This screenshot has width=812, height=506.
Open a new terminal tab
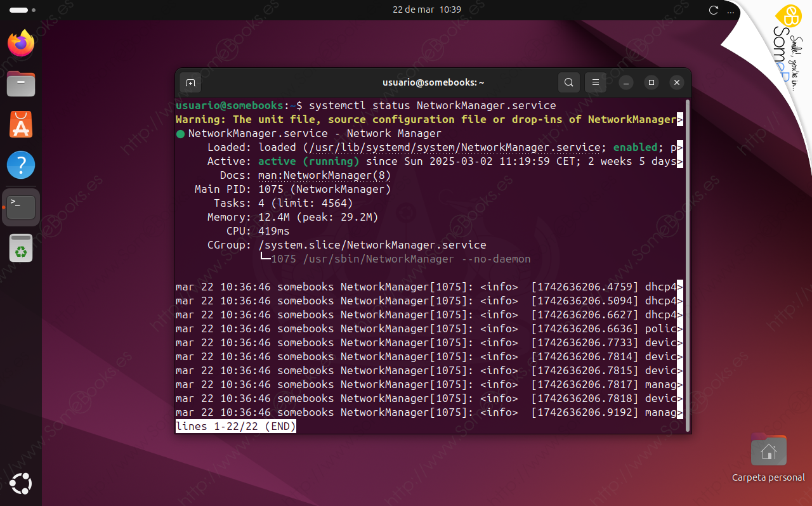pyautogui.click(x=190, y=82)
